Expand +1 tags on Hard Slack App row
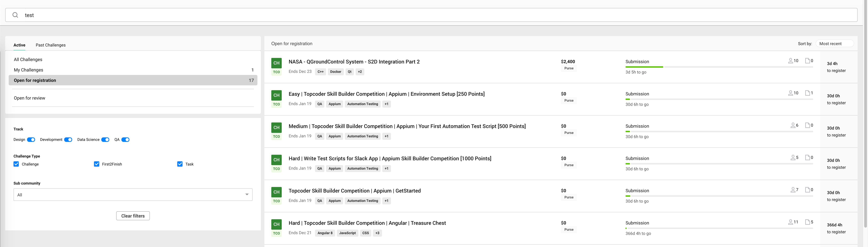Image resolution: width=868 pixels, height=247 pixels. (x=386, y=168)
